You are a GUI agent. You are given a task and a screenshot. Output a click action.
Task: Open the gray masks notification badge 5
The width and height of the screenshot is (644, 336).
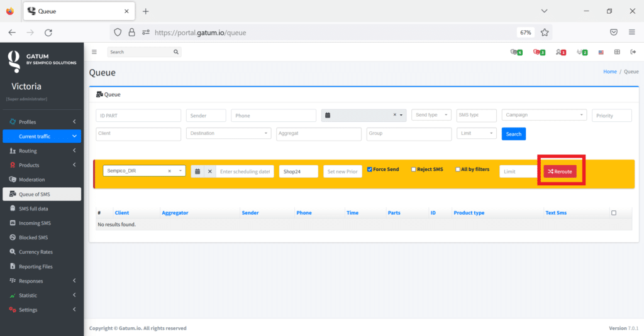516,52
